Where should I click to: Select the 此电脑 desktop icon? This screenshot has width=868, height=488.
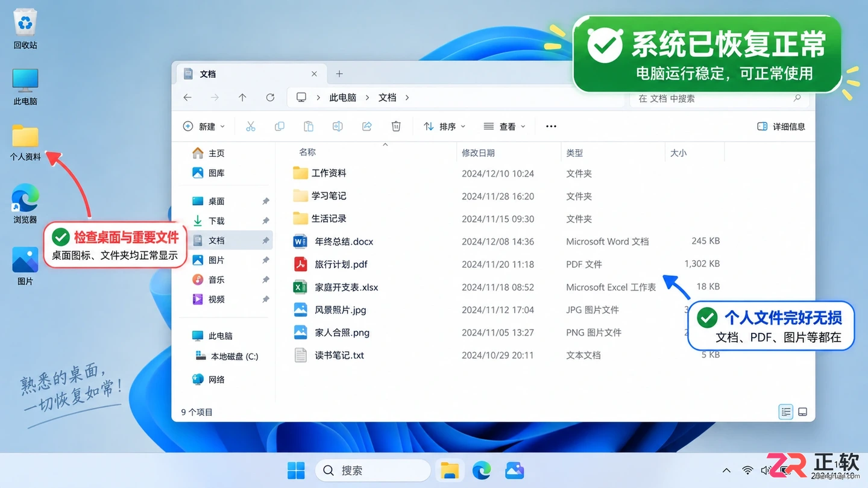(25, 86)
